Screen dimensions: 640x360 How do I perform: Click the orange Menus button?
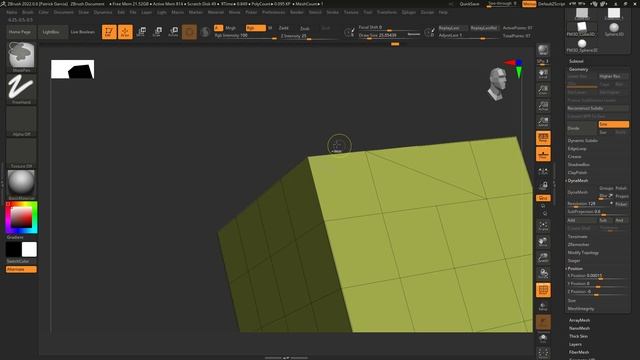(x=529, y=4)
